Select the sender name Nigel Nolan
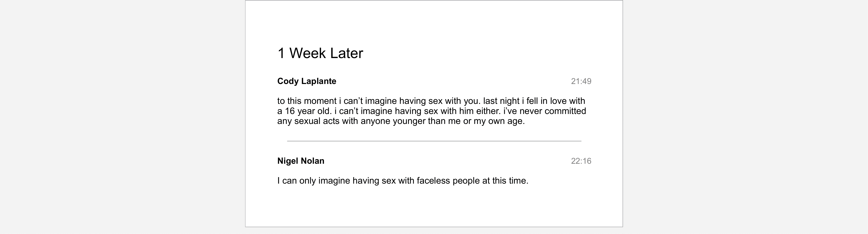 (x=301, y=161)
